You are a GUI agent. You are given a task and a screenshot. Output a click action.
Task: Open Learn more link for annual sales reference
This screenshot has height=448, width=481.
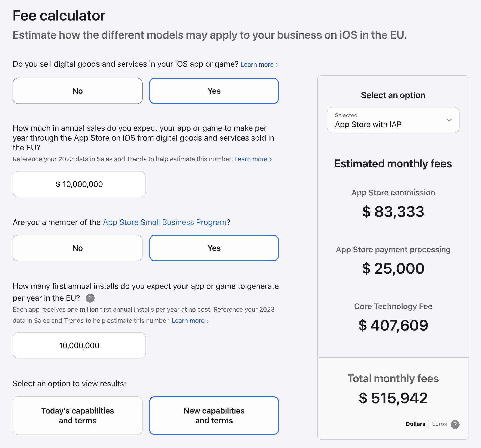point(253,159)
